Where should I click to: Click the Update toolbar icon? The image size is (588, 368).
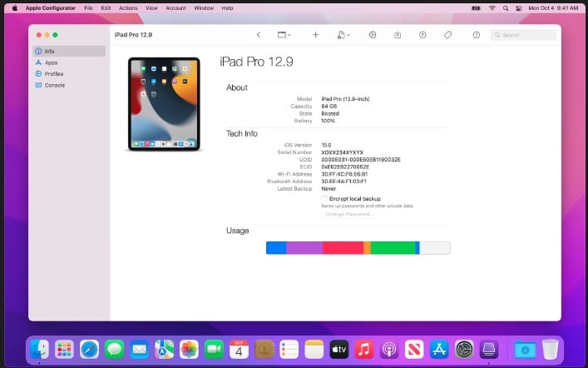422,35
